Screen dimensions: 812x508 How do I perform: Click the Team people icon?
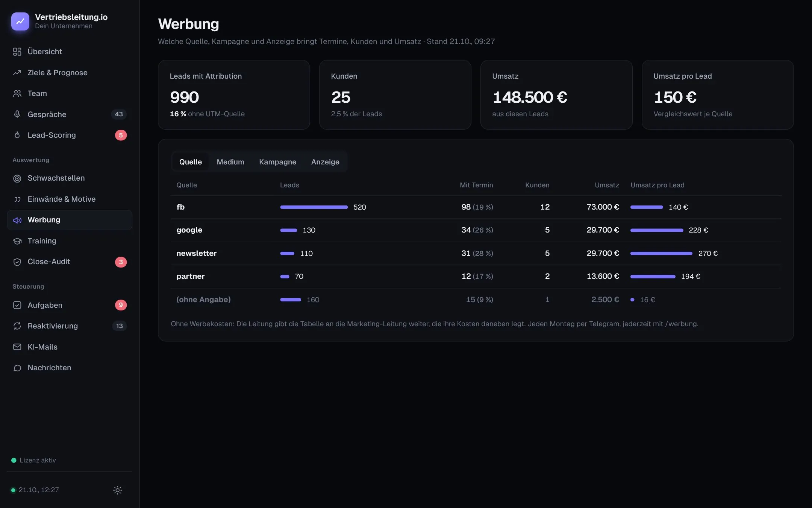tap(17, 93)
